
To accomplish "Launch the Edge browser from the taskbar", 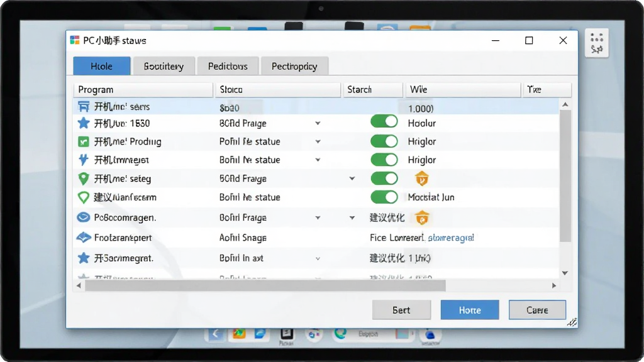I will pos(340,334).
